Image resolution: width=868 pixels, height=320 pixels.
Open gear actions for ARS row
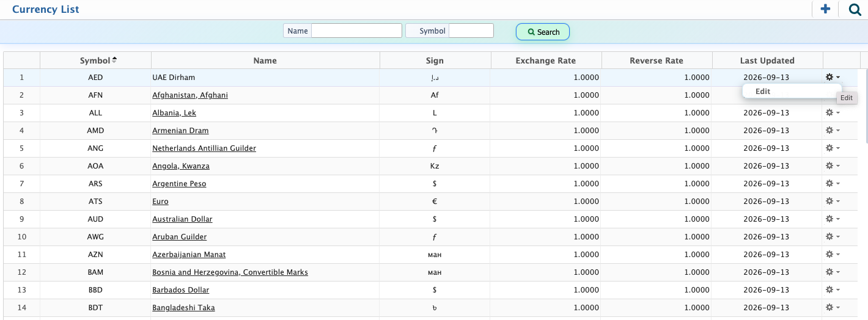[833, 183]
